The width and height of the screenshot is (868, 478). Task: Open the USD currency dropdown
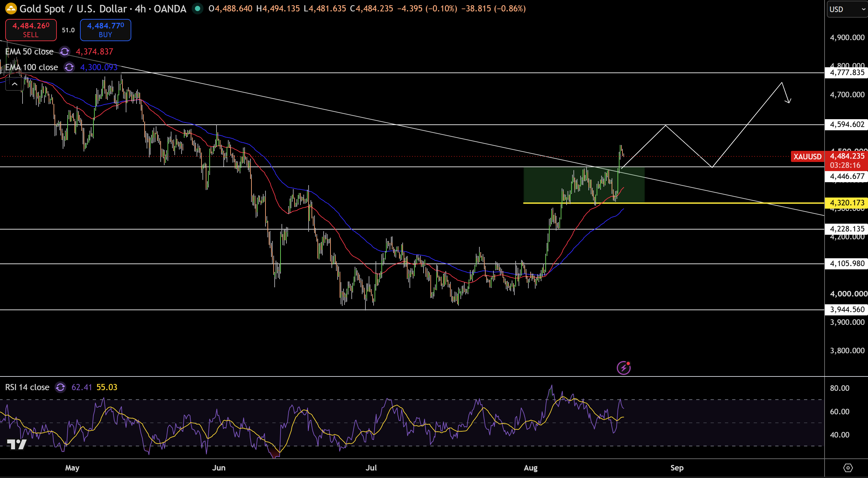tap(847, 9)
